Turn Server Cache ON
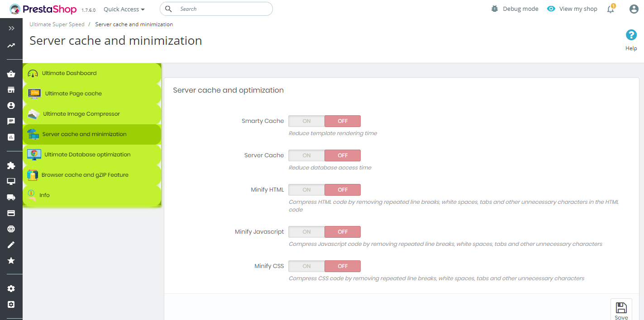 306,155
